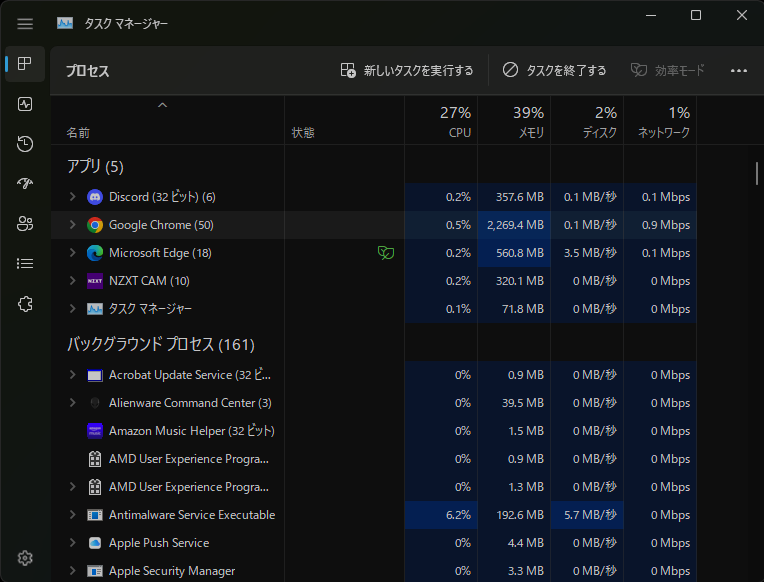This screenshot has width=764, height=582.
Task: Click Antimalware's 6.2% CPU value
Action: coord(458,515)
